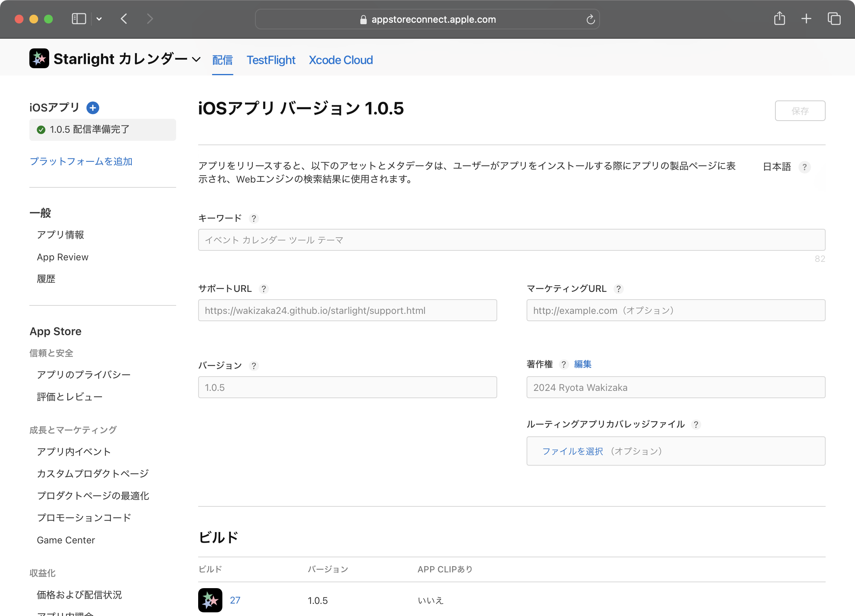The height and width of the screenshot is (616, 855).
Task: Click the Safari page reload icon
Action: 590,19
